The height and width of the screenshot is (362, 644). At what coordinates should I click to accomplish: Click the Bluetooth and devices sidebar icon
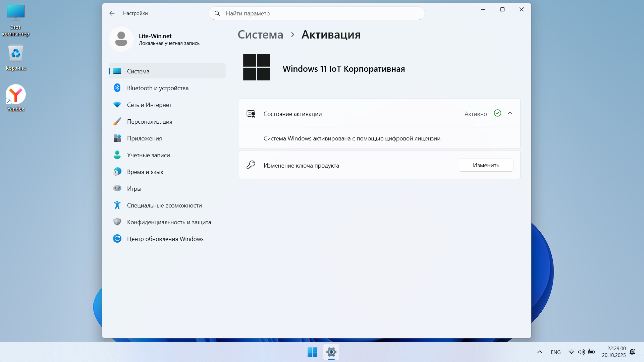pyautogui.click(x=117, y=88)
